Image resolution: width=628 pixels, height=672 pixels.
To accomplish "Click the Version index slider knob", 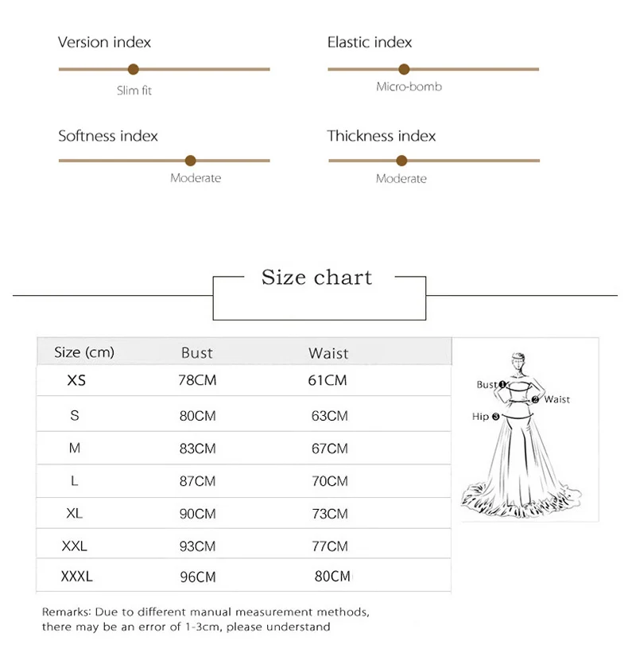I will (x=134, y=69).
